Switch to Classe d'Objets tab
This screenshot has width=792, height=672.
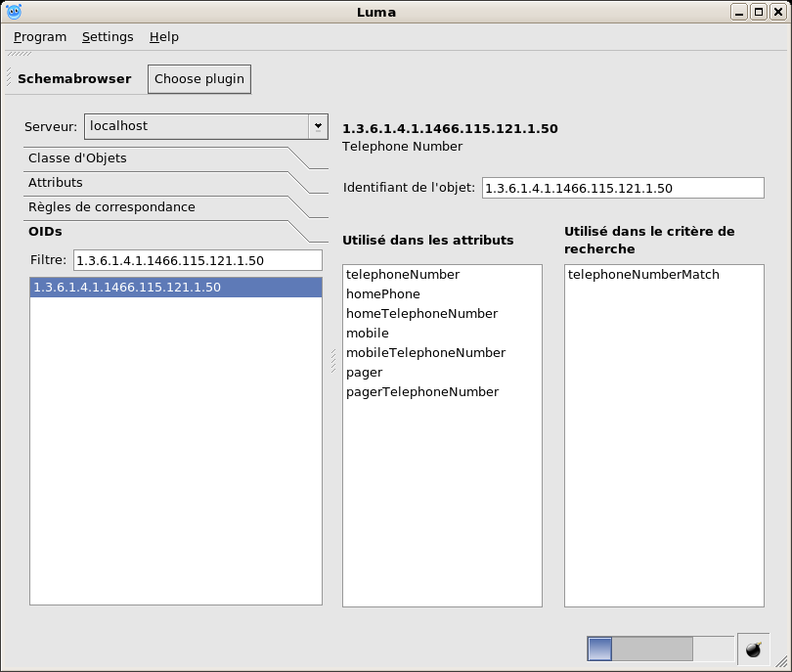tap(77, 158)
